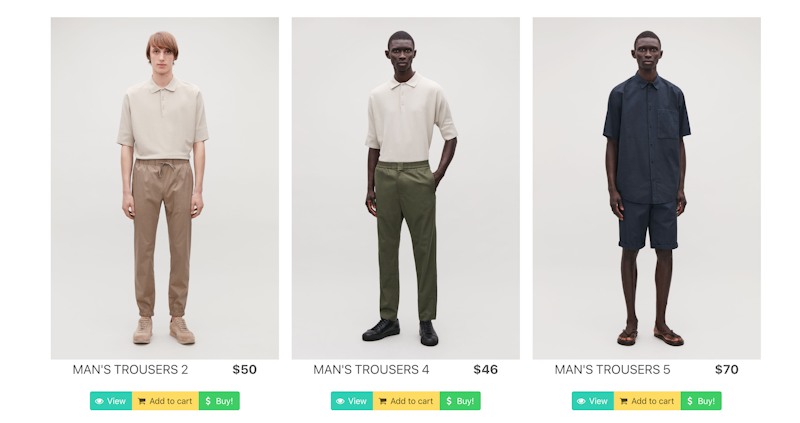
Task: Click cart icon under Man's Trousers 2
Action: (x=142, y=402)
